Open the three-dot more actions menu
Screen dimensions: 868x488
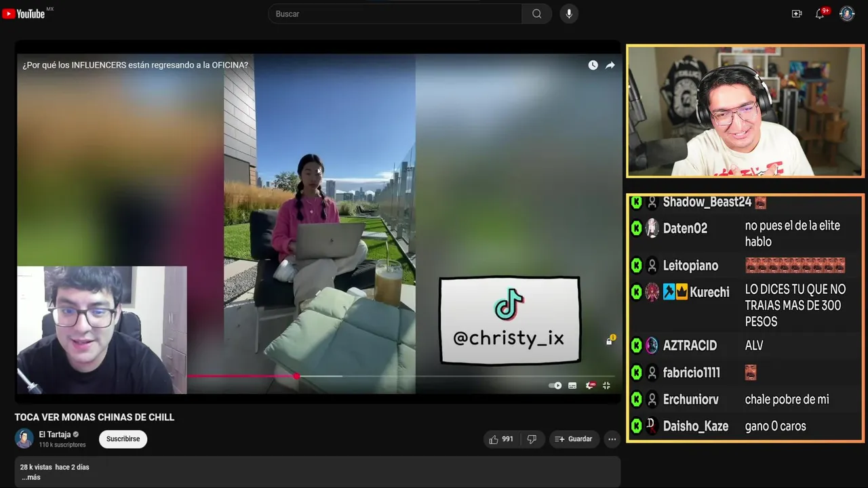coord(612,439)
